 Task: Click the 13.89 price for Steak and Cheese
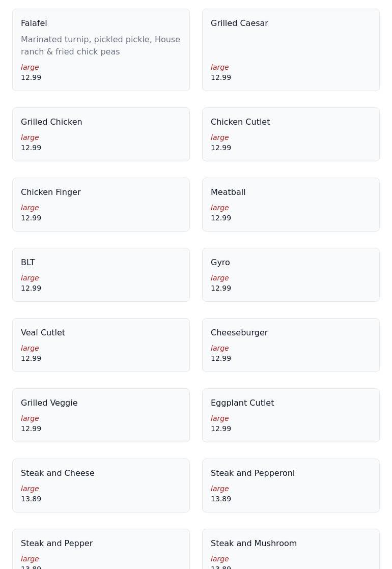pos(31,499)
